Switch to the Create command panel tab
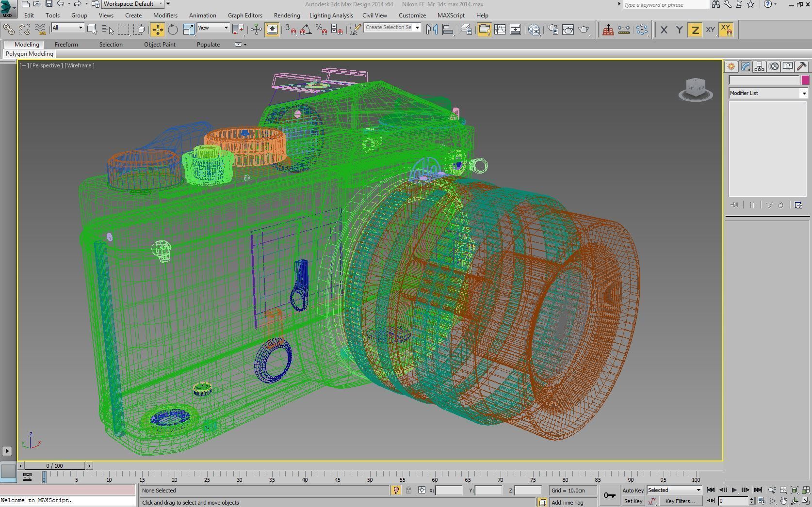This screenshot has width=812, height=507. point(731,66)
